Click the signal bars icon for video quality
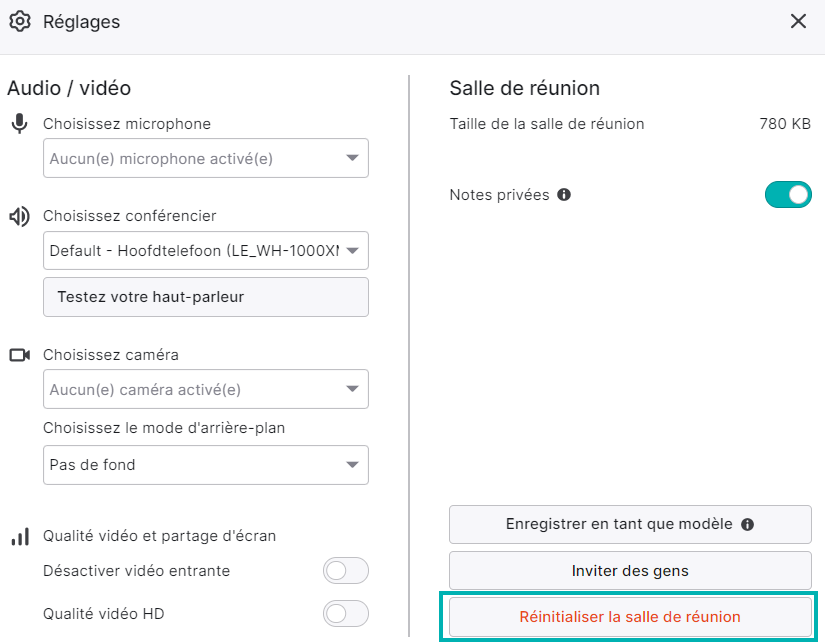 pyautogui.click(x=20, y=537)
